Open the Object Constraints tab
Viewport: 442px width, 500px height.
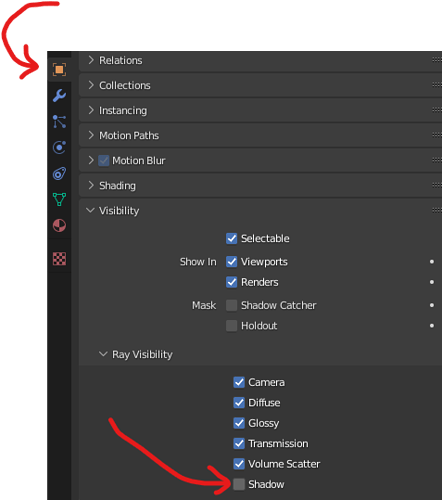59,174
